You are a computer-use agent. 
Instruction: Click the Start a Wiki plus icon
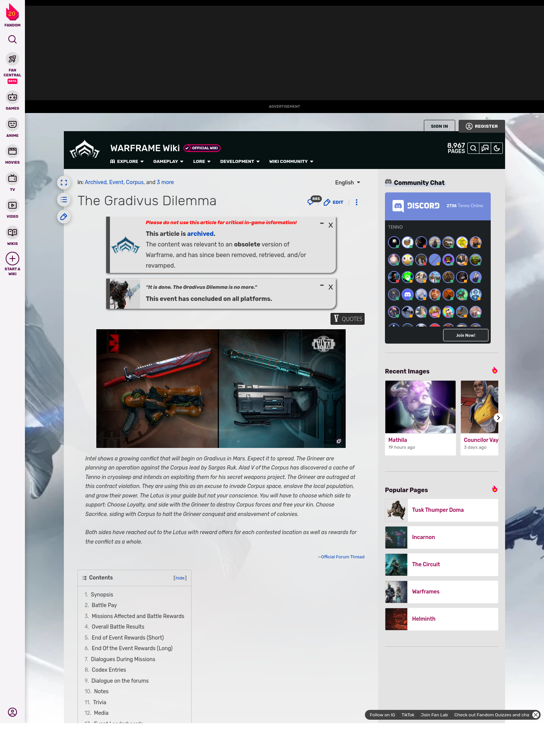coord(12,259)
